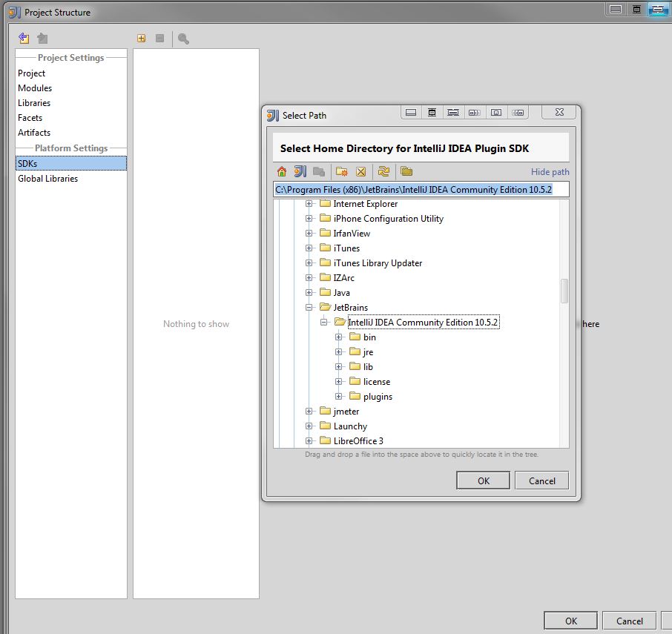Click the folder tree vertical scrollbar thumb
Screen dimensions: 672x634
(564, 291)
